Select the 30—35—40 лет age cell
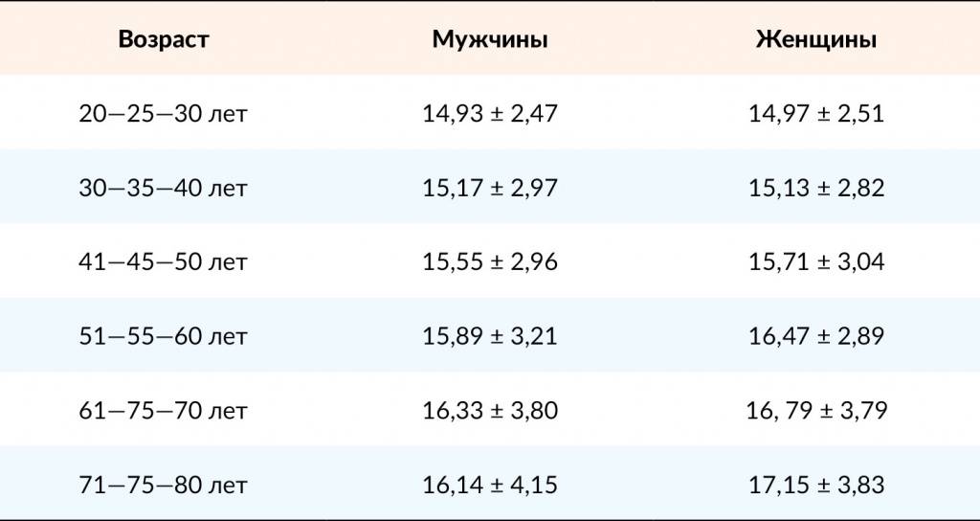980x521 pixels. [x=164, y=188]
